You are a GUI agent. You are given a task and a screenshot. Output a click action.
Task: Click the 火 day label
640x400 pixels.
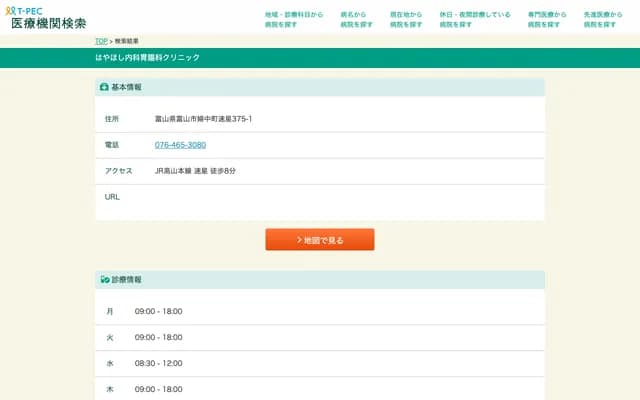[110, 338]
